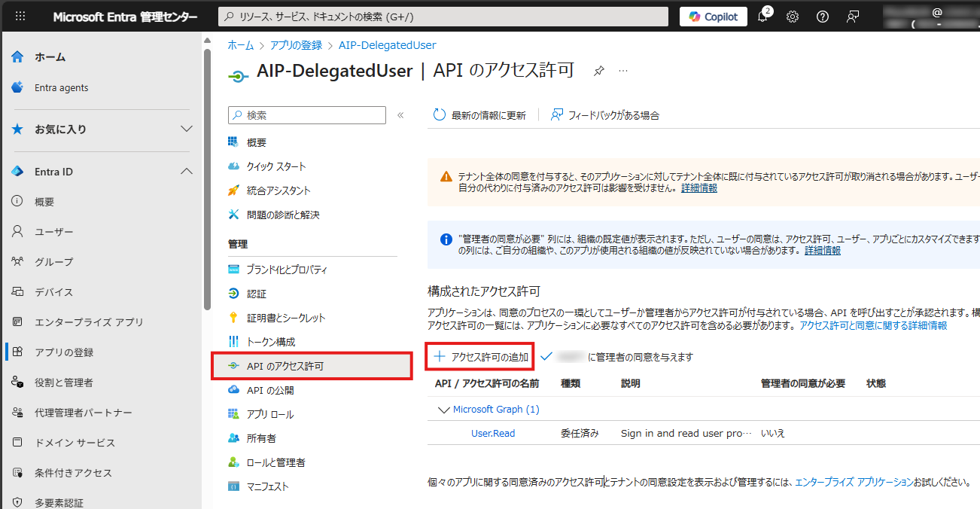Open エンタープライズ アプリケーション link
This screenshot has width=980, height=509.
[854, 482]
